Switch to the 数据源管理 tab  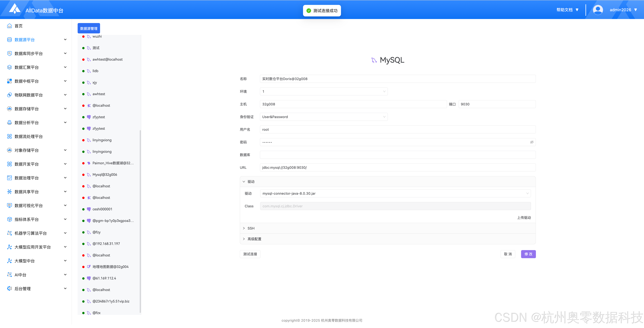tap(89, 29)
